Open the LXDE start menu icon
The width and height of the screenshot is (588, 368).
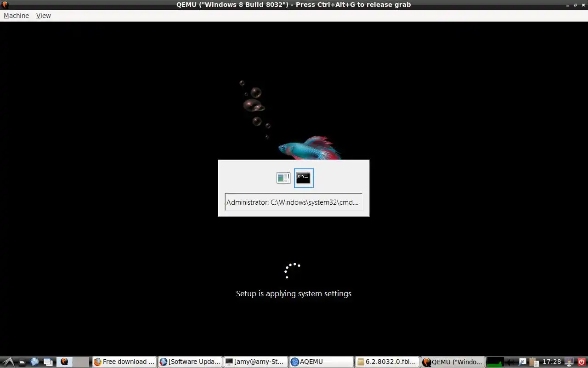9,362
